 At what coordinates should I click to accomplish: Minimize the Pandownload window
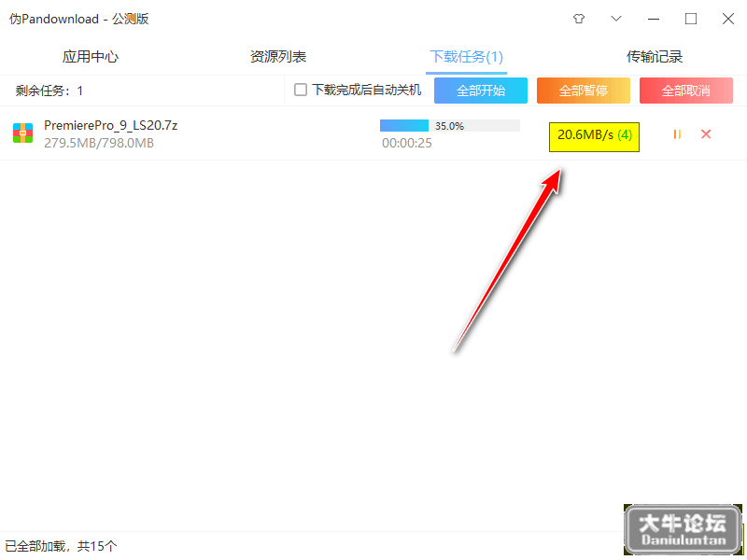coord(654,19)
